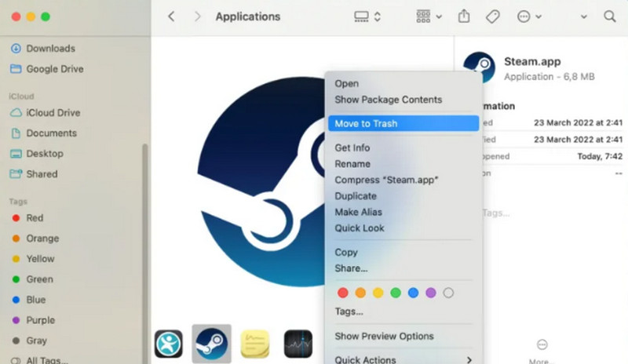Open the ellipsis Action menu

point(529,16)
